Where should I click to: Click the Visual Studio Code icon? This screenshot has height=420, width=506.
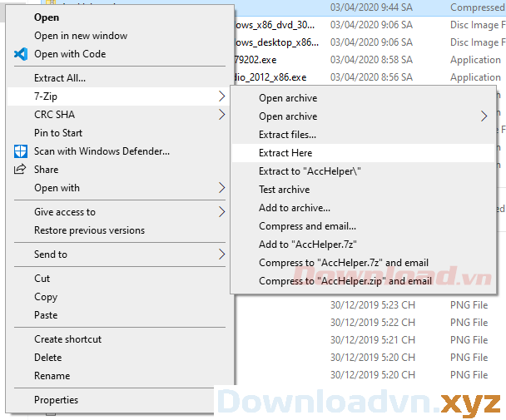21,54
